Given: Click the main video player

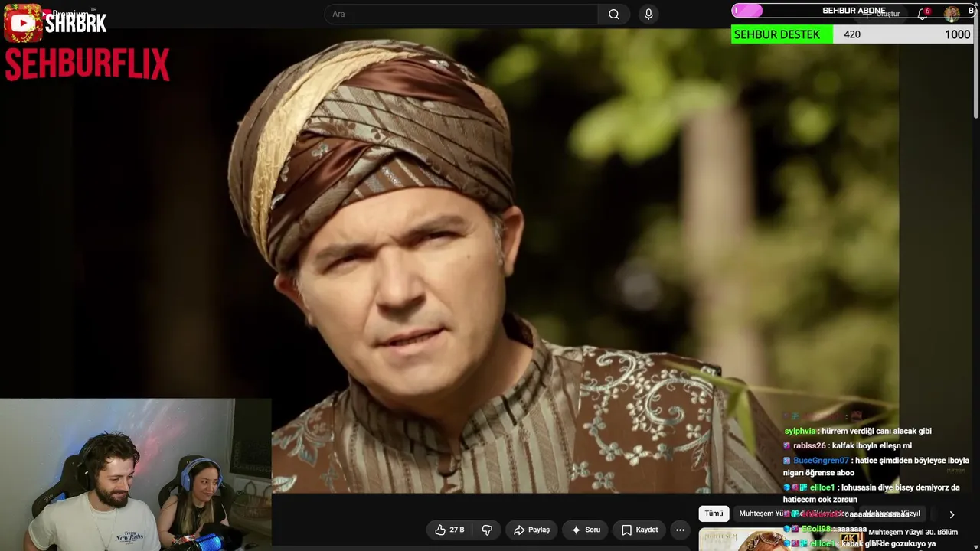Looking at the screenshot, I should pyautogui.click(x=449, y=261).
